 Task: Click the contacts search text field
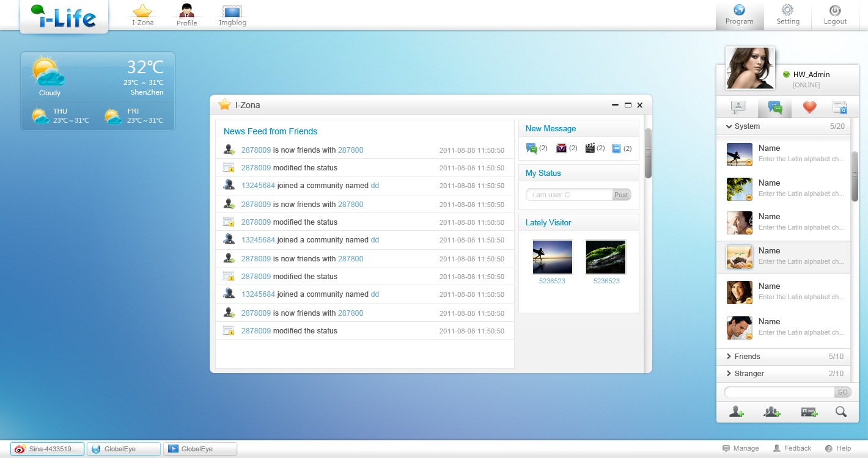(x=779, y=393)
